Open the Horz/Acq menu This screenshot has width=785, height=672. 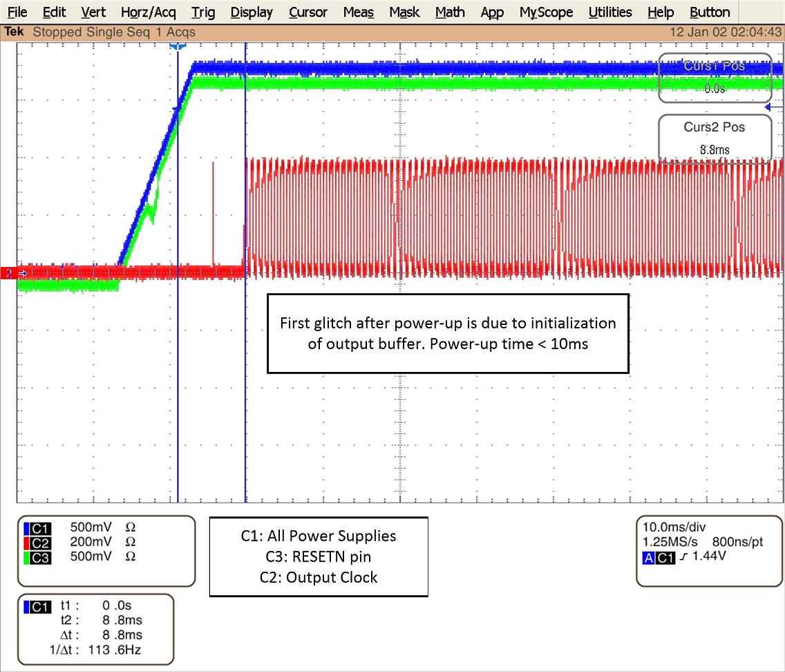click(x=148, y=12)
